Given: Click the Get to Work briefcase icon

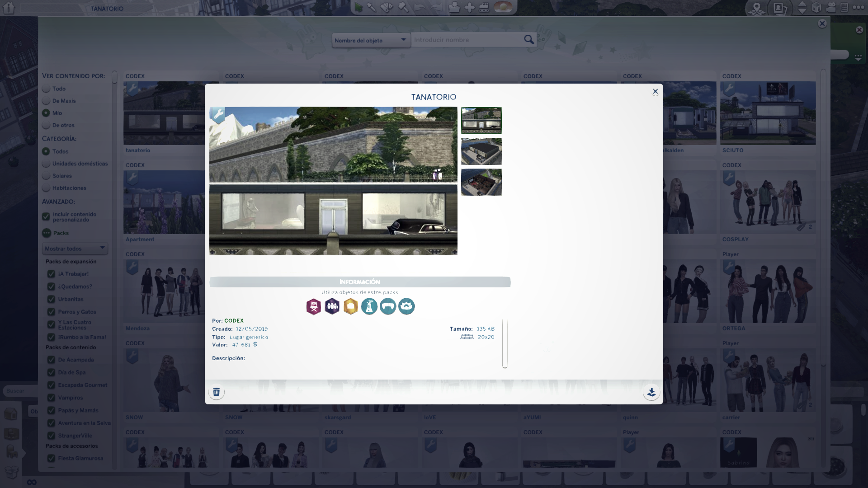Looking at the screenshot, I should click(x=351, y=307).
